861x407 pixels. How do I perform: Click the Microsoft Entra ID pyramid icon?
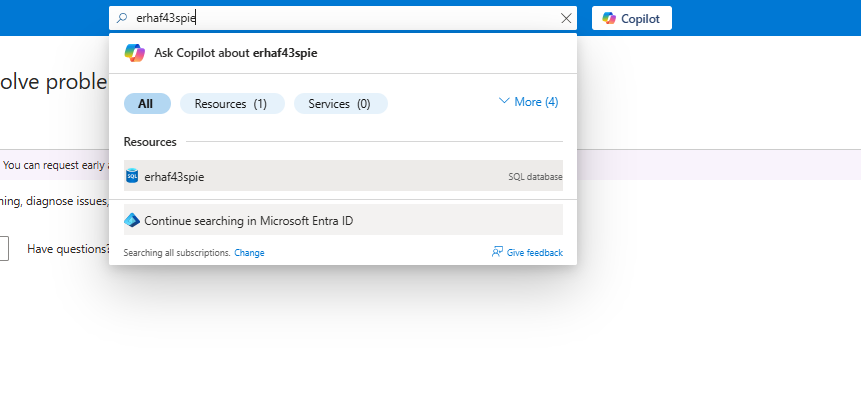[x=132, y=220]
